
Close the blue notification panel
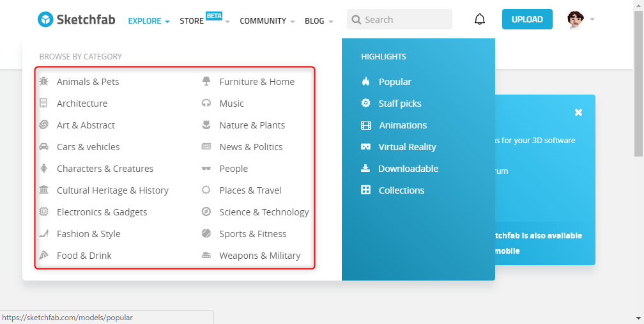click(x=578, y=112)
